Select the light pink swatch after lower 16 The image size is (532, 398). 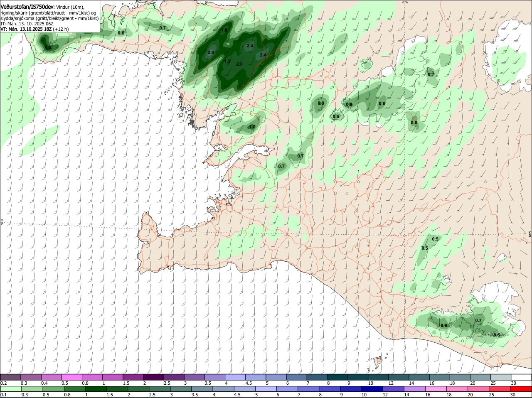[436, 389]
